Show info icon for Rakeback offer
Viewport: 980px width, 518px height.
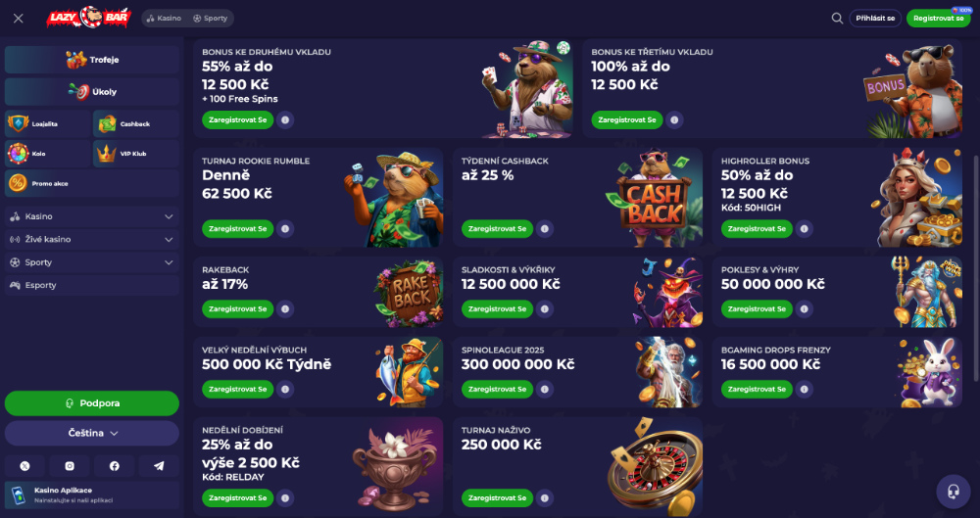tap(285, 308)
